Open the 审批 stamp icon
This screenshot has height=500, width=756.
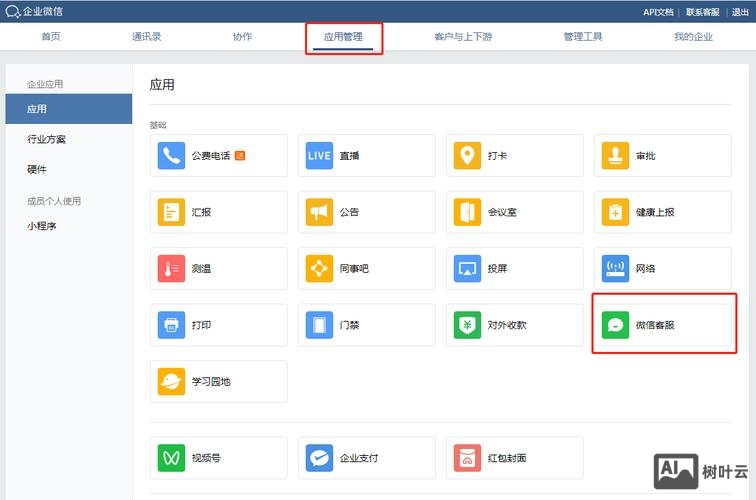[x=615, y=155]
